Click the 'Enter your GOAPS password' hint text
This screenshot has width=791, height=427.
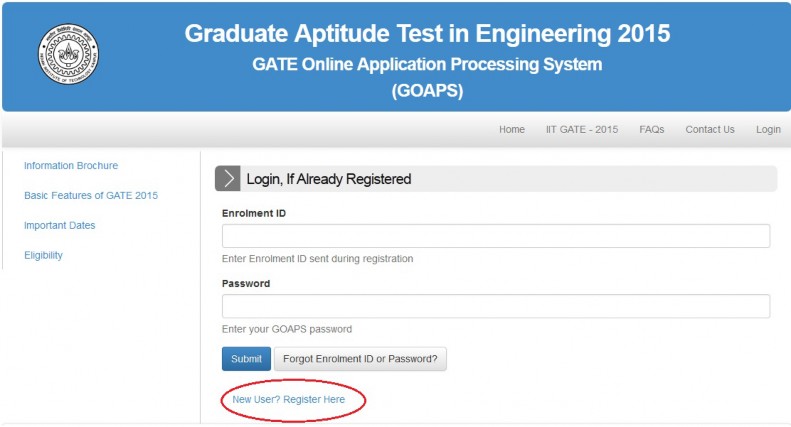287,329
